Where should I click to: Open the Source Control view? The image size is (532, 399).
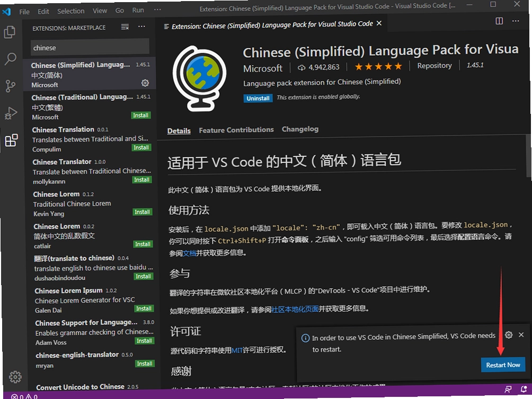tap(11, 86)
